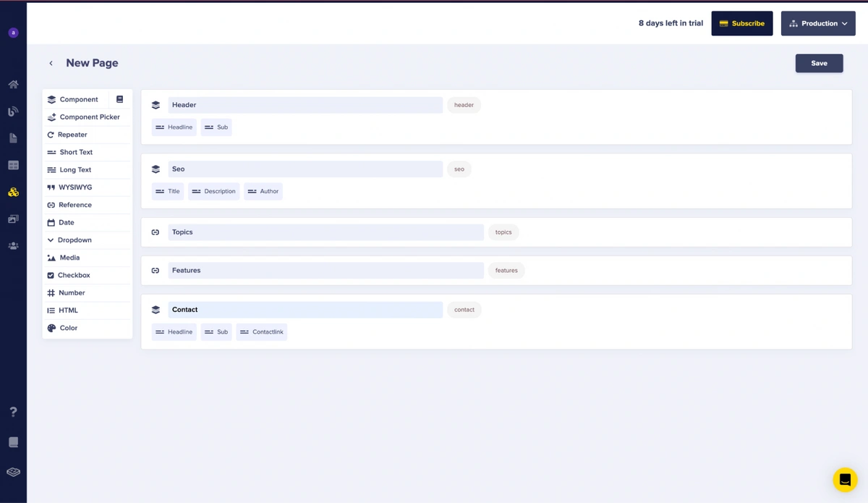Screen dimensions: 868x503
Task: Click the home icon in the left sidebar
Action: [x=13, y=85]
